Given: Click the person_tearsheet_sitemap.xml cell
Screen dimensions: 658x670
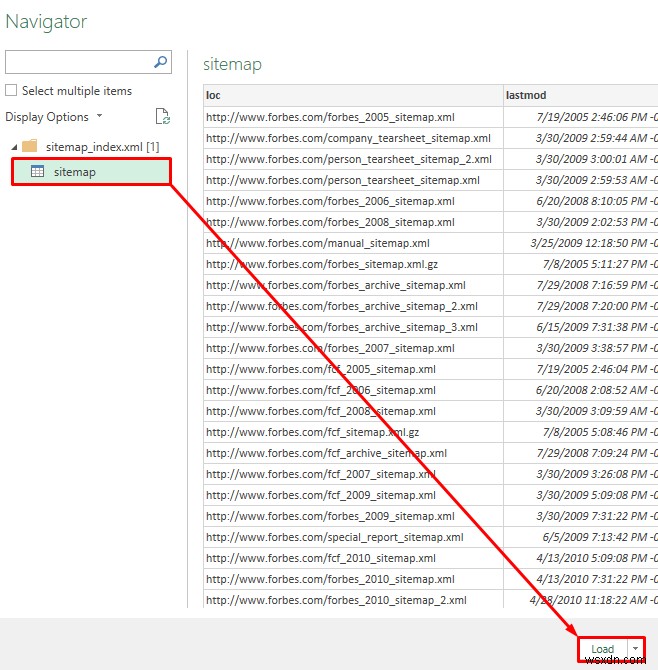Looking at the screenshot, I should pos(353,180).
